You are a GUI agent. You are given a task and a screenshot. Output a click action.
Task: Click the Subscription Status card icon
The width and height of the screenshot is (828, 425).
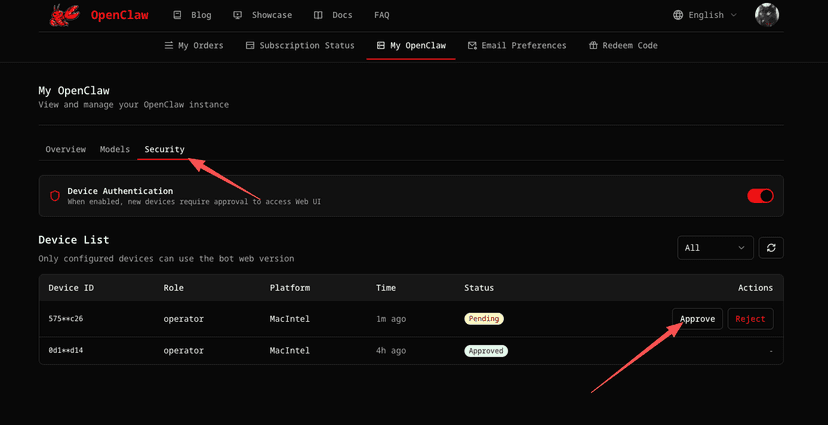(x=250, y=45)
